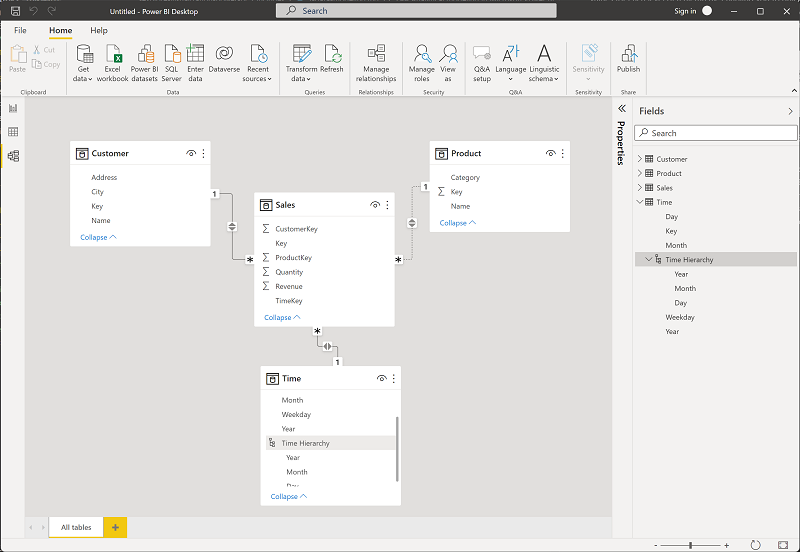
Task: Open Manage roles security dialog
Action: (x=421, y=63)
